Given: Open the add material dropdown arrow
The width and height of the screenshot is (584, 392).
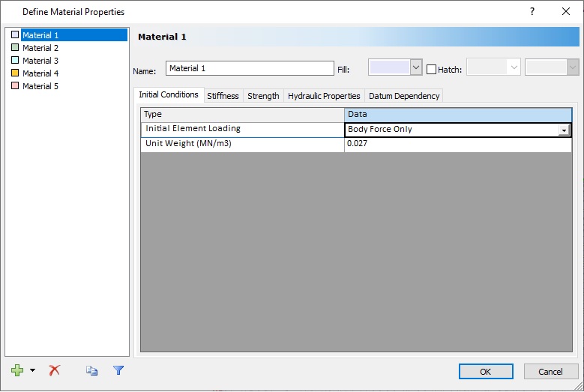Looking at the screenshot, I should coord(32,371).
